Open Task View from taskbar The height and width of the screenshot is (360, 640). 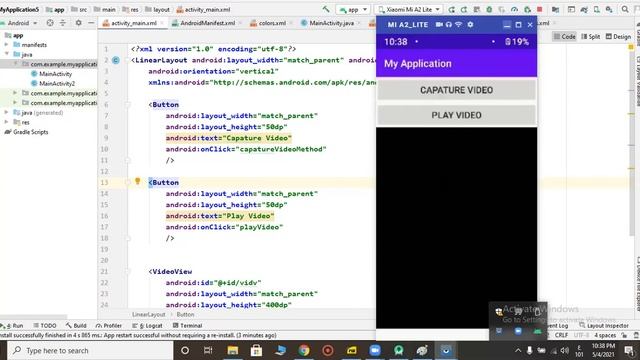tap(208, 350)
